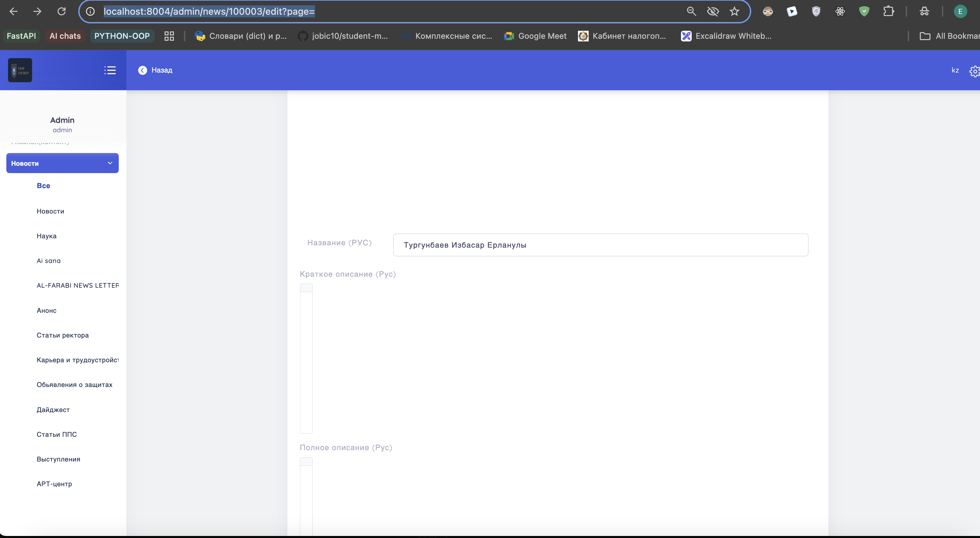
Task: Click the sidebar hamburger menu icon
Action: pyautogui.click(x=110, y=70)
